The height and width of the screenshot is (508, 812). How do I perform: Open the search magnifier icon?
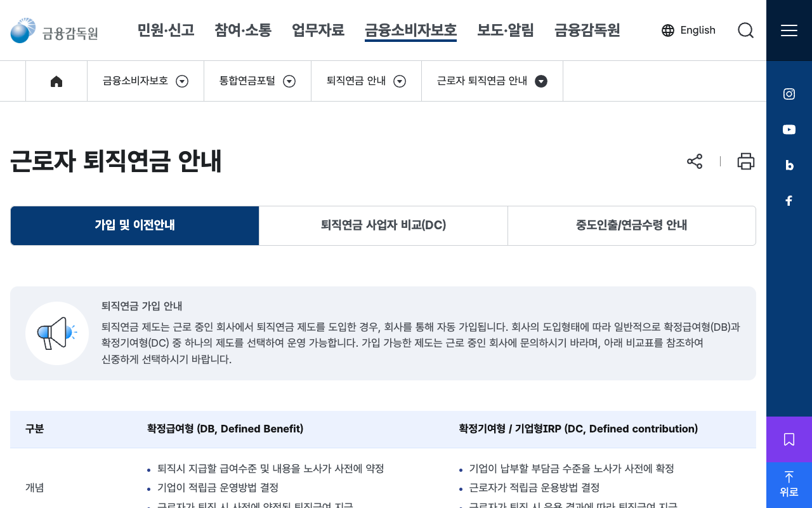pos(746,30)
